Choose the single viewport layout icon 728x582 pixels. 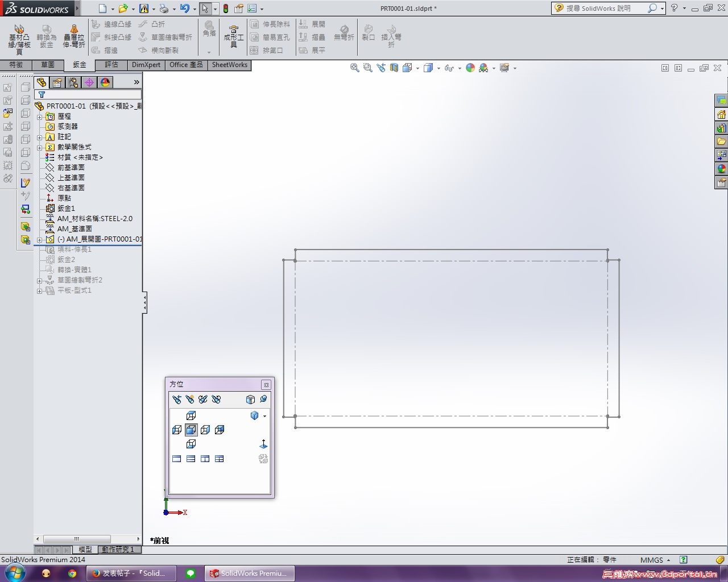click(177, 459)
